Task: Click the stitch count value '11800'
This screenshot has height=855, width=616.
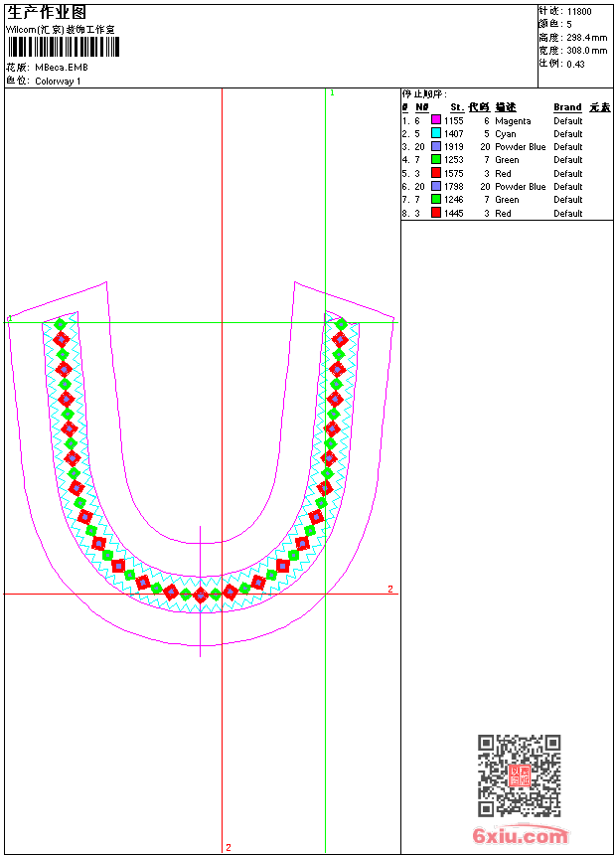Action: coord(579,12)
